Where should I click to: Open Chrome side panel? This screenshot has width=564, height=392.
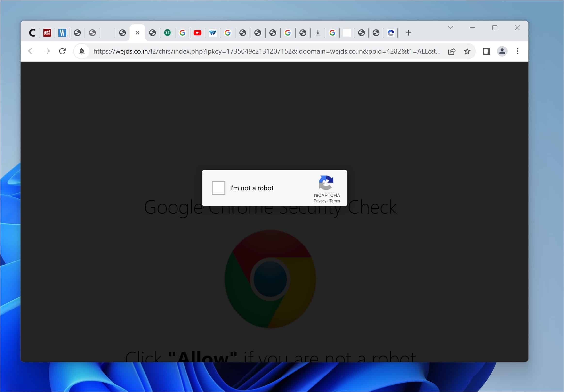[x=486, y=51]
